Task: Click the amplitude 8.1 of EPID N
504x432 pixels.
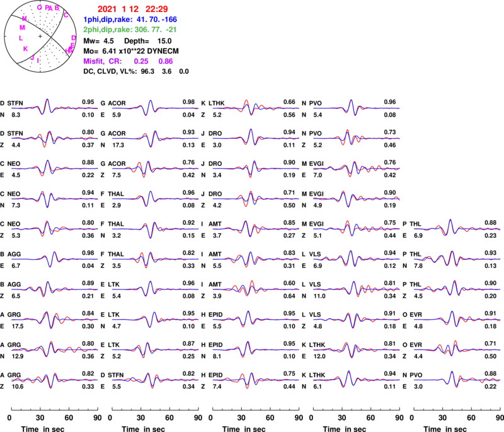Action: [x=217, y=356]
